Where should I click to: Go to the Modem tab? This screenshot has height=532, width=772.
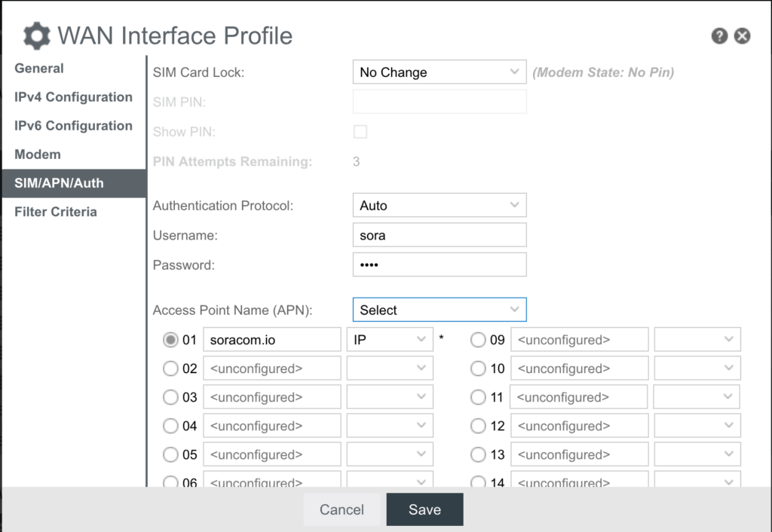(x=38, y=154)
